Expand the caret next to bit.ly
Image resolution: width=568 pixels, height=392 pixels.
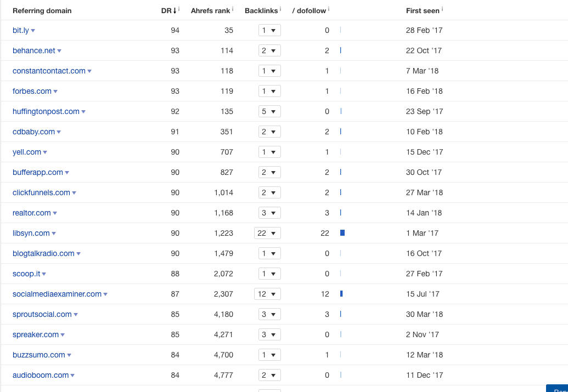33,31
